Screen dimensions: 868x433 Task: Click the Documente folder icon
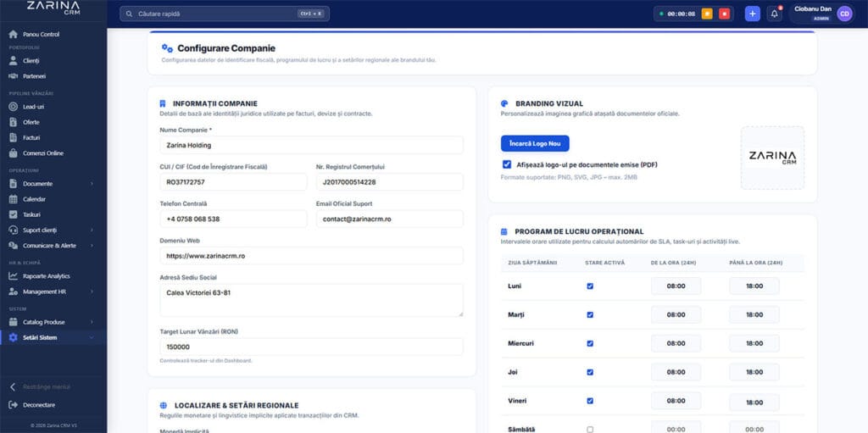pos(14,184)
